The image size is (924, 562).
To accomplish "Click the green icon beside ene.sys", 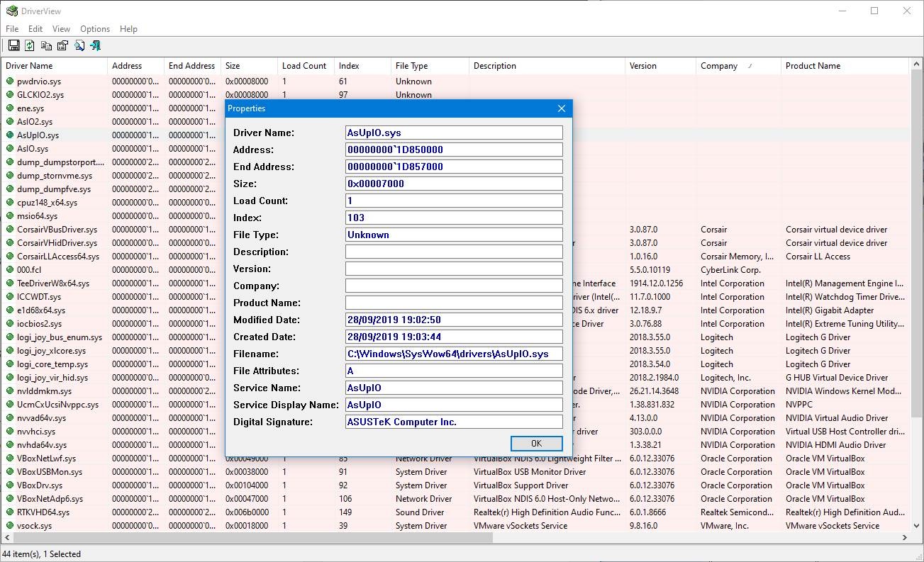I will [x=10, y=108].
